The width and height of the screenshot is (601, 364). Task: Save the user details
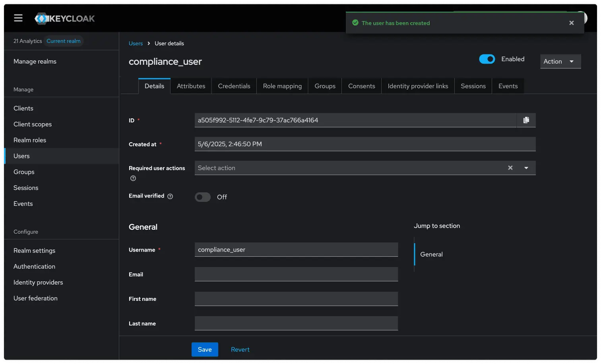(x=204, y=349)
